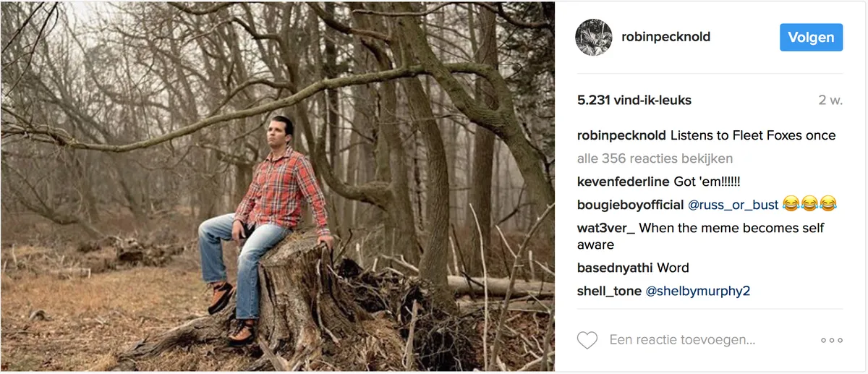Click the forest photo of the post

[277, 187]
